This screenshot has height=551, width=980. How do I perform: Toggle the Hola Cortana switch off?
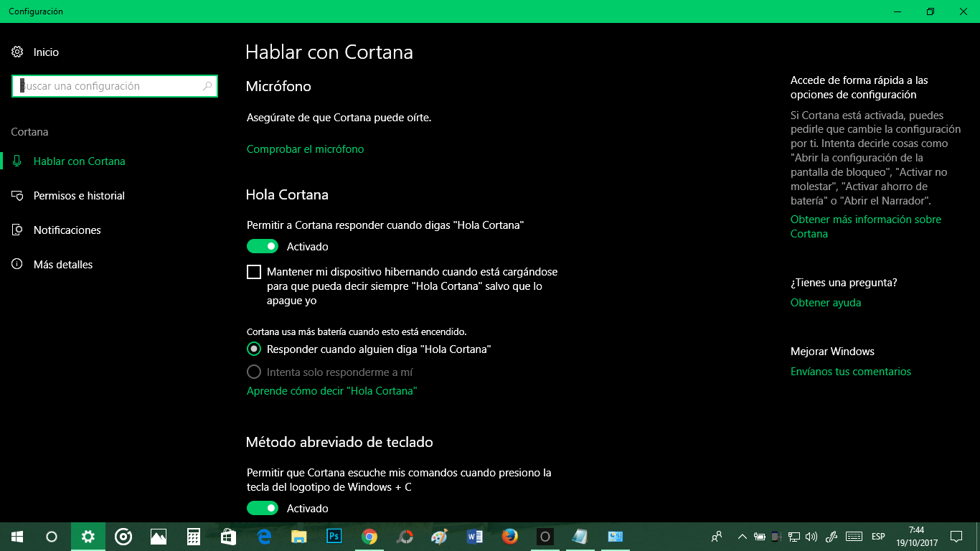(263, 247)
